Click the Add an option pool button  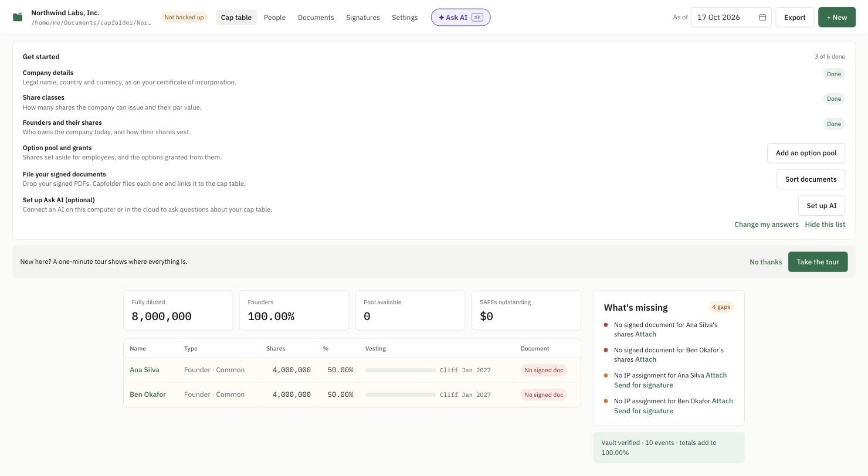click(806, 153)
